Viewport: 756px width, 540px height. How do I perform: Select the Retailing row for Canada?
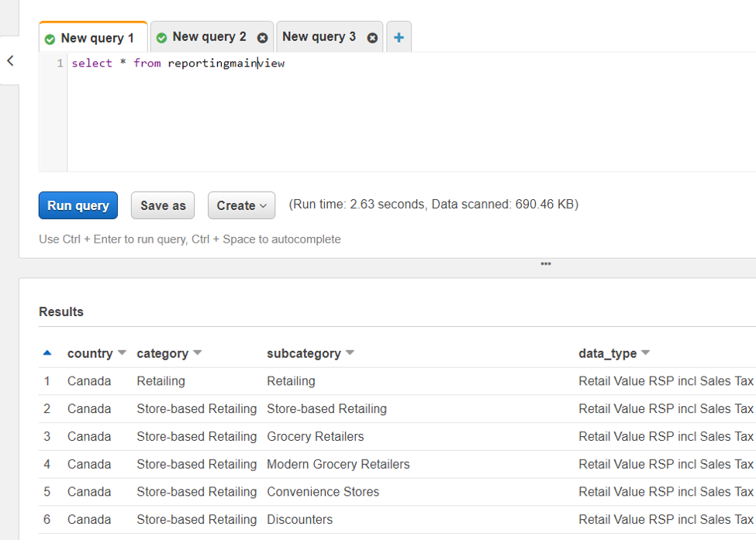point(233,380)
